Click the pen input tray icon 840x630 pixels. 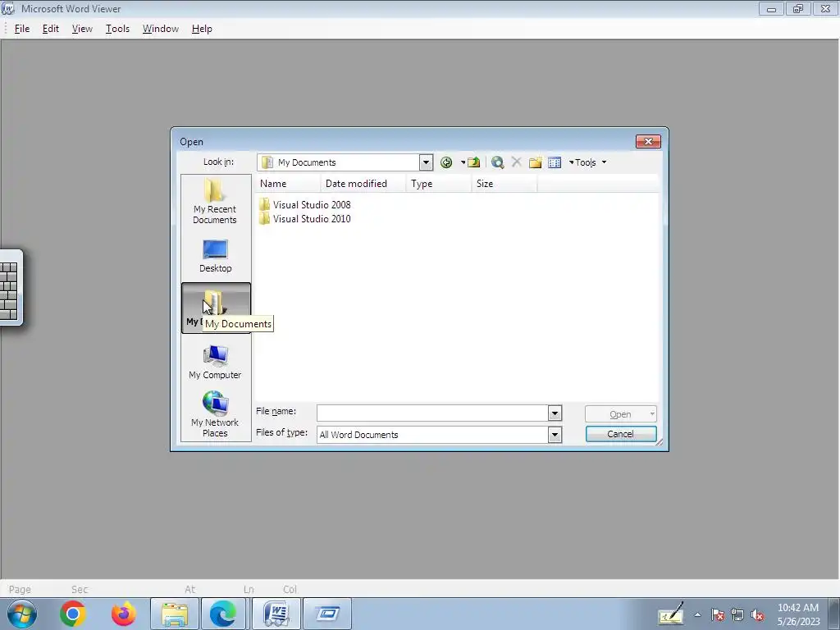pyautogui.click(x=671, y=614)
